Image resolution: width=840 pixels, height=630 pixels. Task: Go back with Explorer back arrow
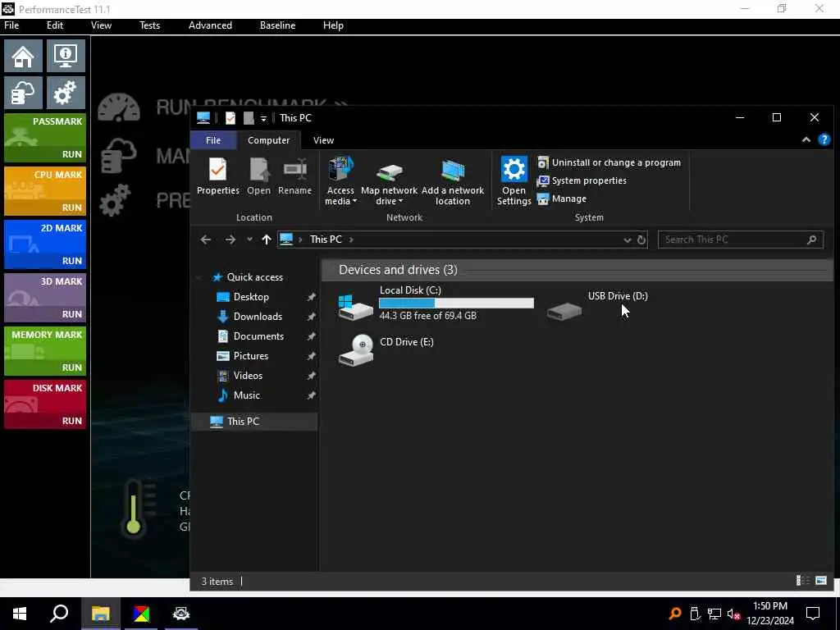coord(206,240)
